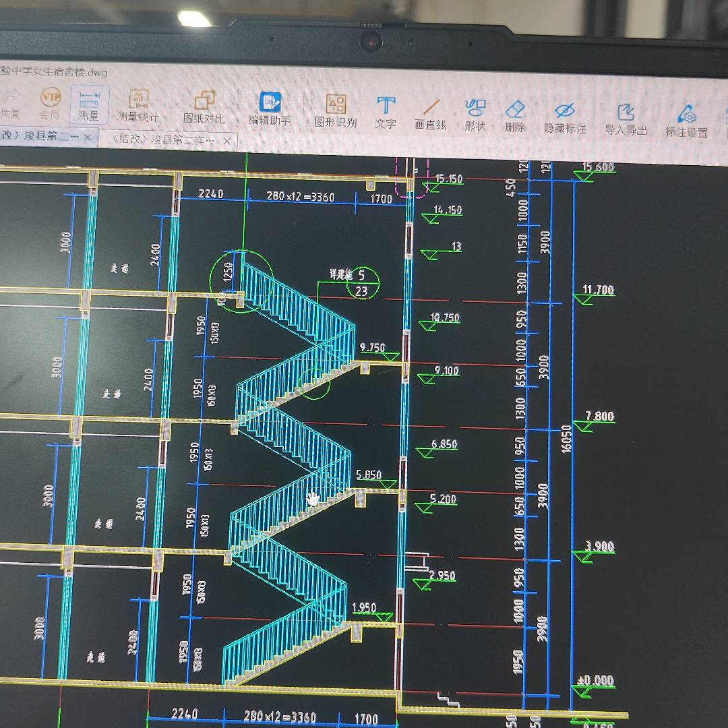Click the 1.950 landing elevation label
728x728 pixels.
364,608
